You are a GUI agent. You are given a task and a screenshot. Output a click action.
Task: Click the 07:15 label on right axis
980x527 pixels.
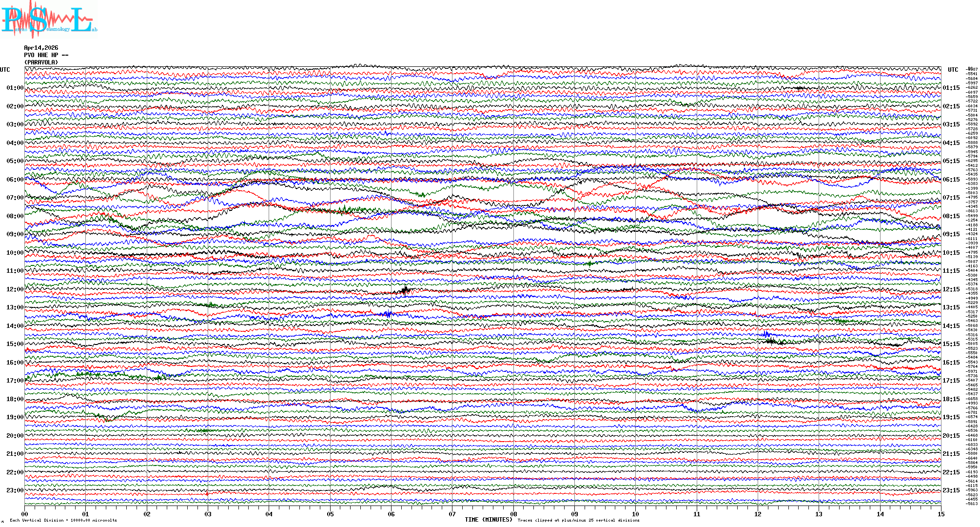951,198
